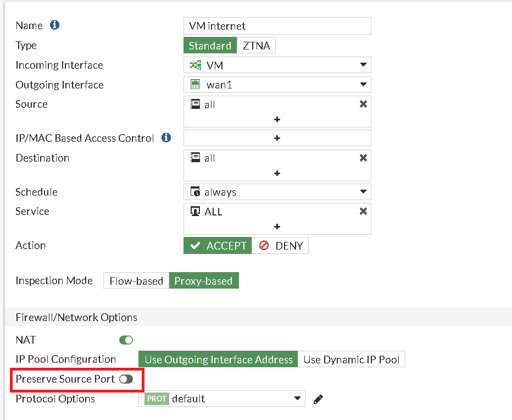The height and width of the screenshot is (420, 512).
Task: Select Flow-based inspection mode
Action: pyautogui.click(x=136, y=281)
